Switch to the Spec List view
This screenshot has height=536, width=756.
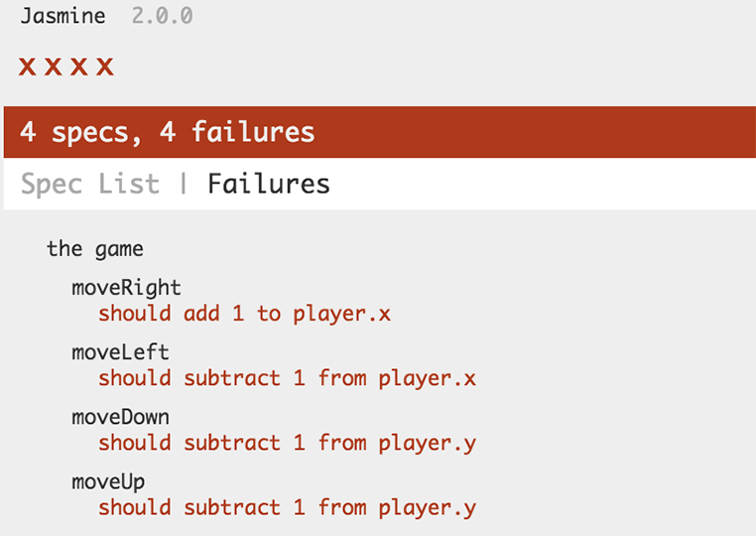[x=90, y=184]
